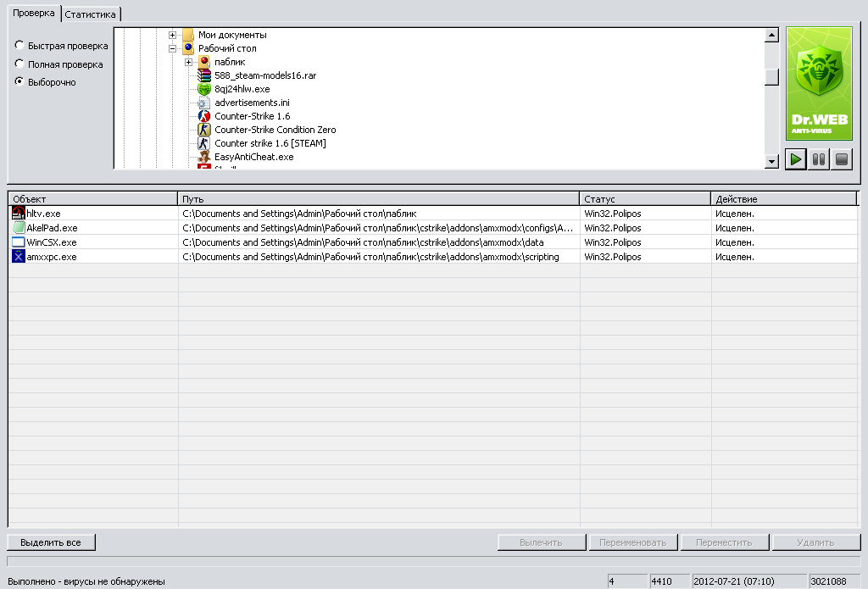Switch to the Проверка tab
This screenshot has height=589, width=868.
click(x=34, y=13)
